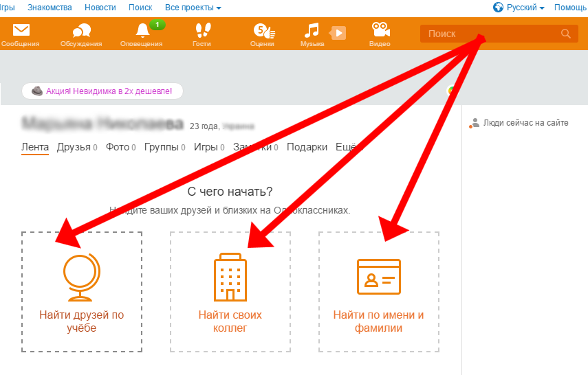
Task: Open the Обсуждения chat bubbles icon
Action: pos(82,32)
